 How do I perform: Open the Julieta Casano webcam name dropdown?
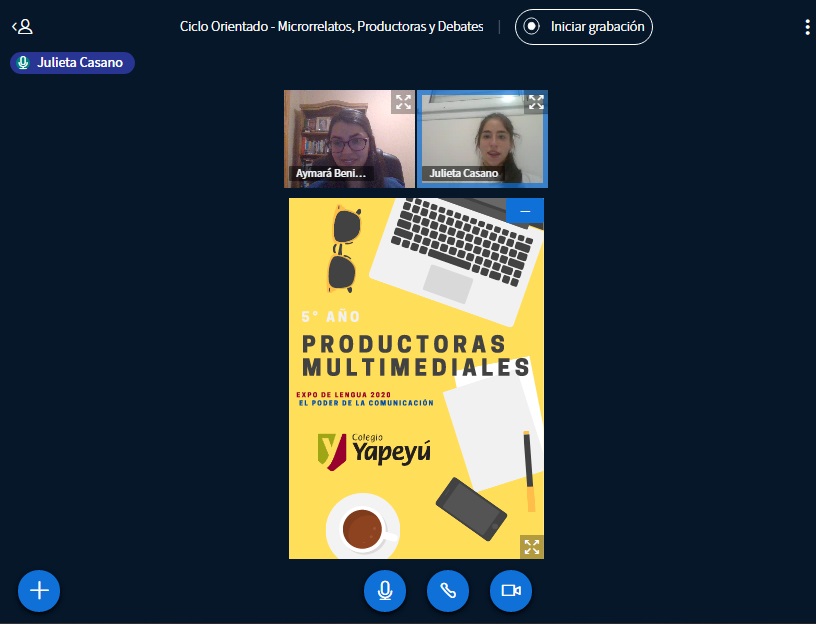point(463,174)
